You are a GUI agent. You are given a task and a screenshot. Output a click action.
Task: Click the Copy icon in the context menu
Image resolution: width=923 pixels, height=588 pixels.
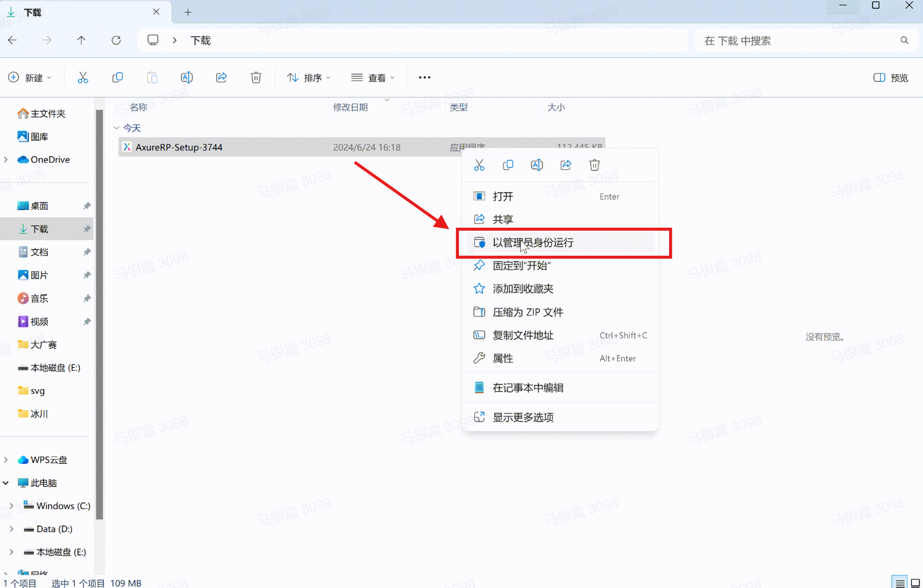[x=508, y=165]
